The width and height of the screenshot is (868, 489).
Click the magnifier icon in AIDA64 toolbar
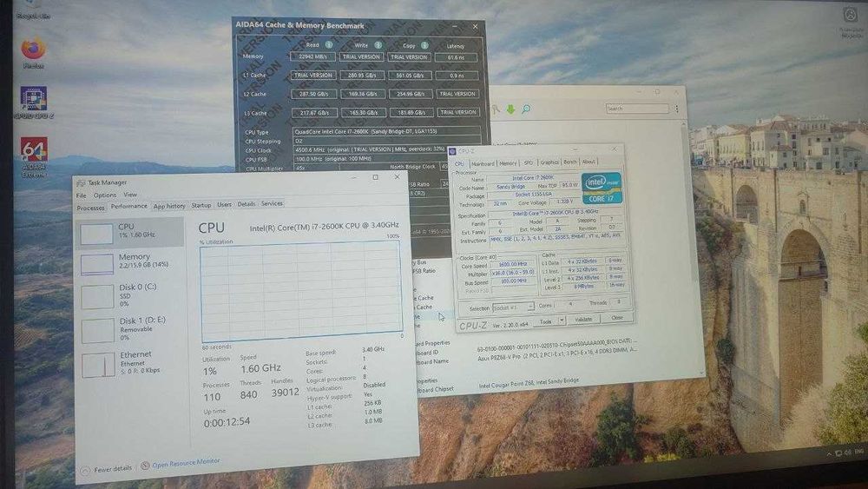pos(526,109)
